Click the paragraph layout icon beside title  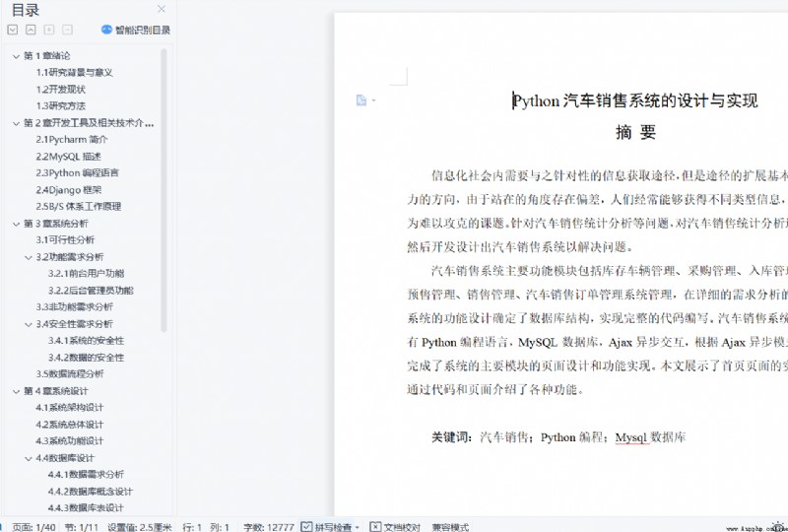pos(361,100)
